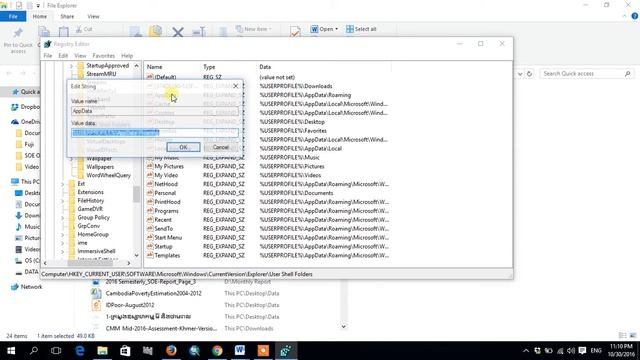Image resolution: width=640 pixels, height=360 pixels.
Task: Open Windows Start menu
Action: [11, 351]
